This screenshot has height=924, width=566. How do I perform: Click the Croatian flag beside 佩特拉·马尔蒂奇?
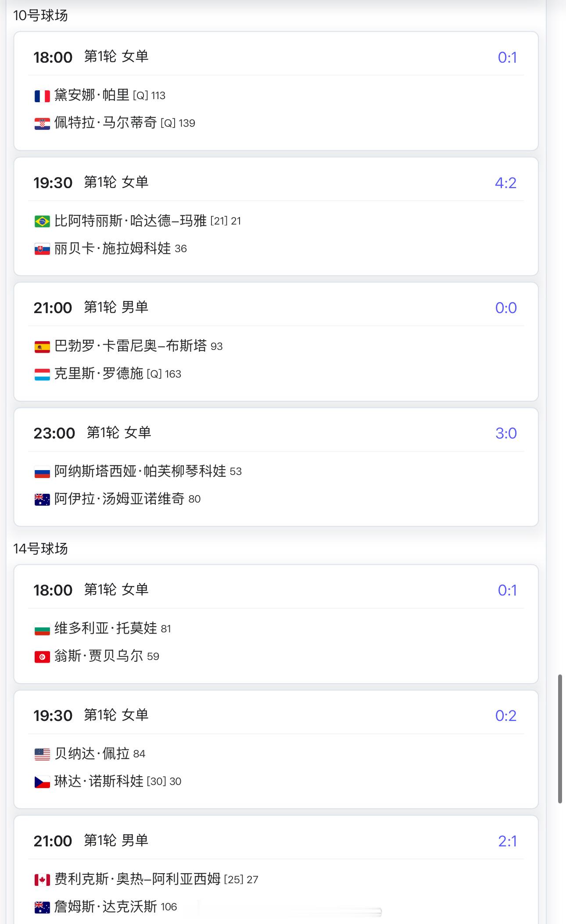(42, 124)
